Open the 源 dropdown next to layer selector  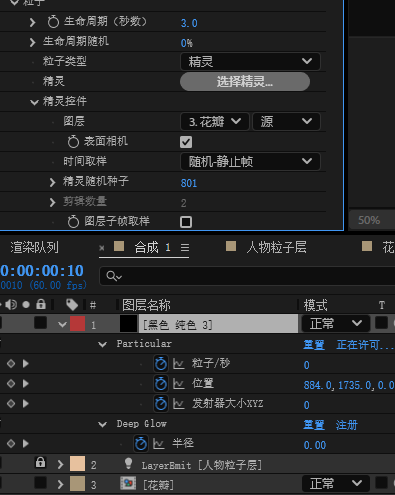(286, 122)
